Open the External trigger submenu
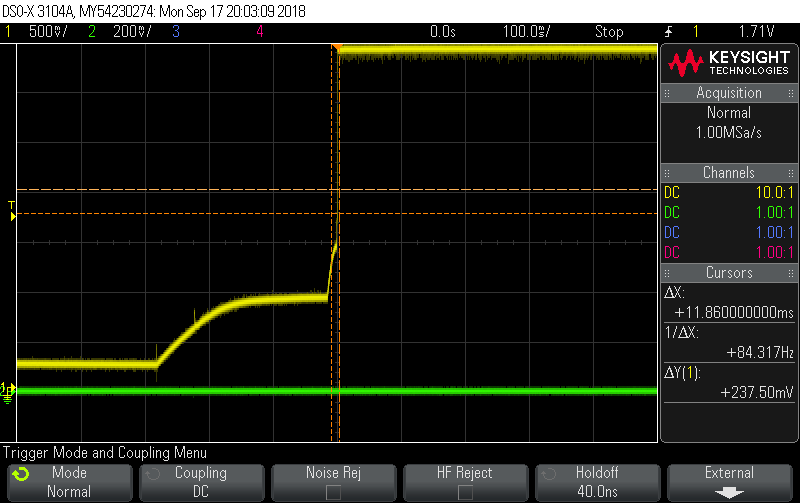The image size is (800, 503). coord(730,482)
